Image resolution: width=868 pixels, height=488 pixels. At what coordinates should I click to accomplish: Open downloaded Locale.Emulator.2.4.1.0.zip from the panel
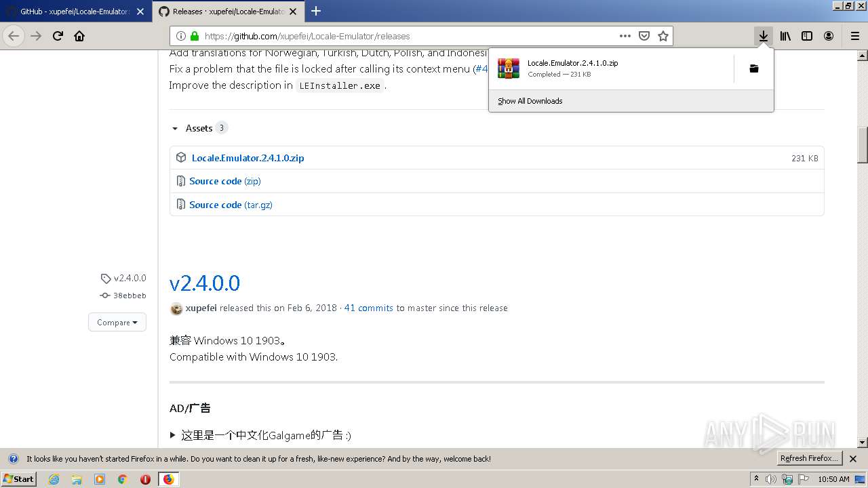point(610,68)
